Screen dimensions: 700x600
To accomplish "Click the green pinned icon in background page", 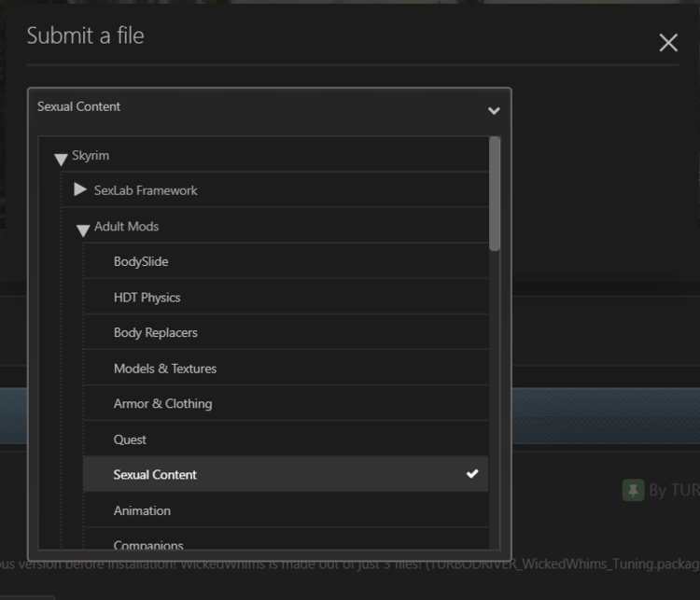I will pos(633,490).
